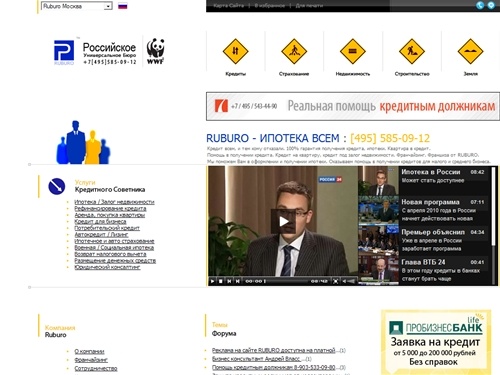Open the Земля bumps sign icon
Screen dimensions: 500x375
point(470,51)
